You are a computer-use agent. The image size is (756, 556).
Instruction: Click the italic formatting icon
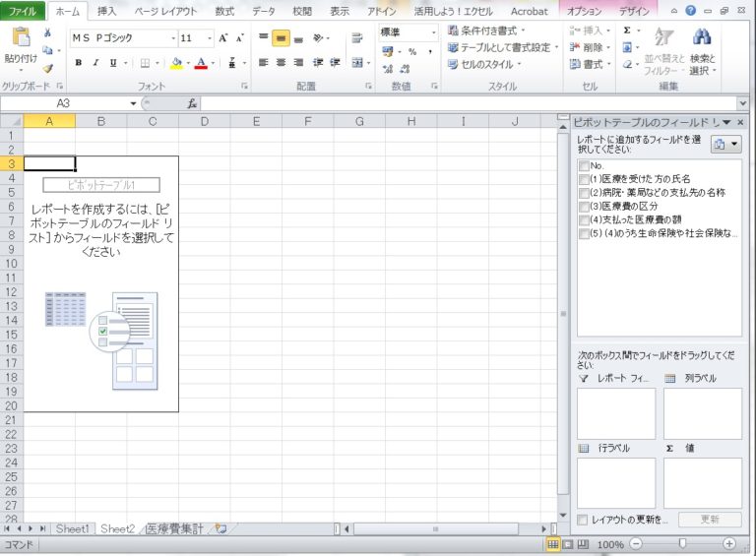[x=95, y=63]
